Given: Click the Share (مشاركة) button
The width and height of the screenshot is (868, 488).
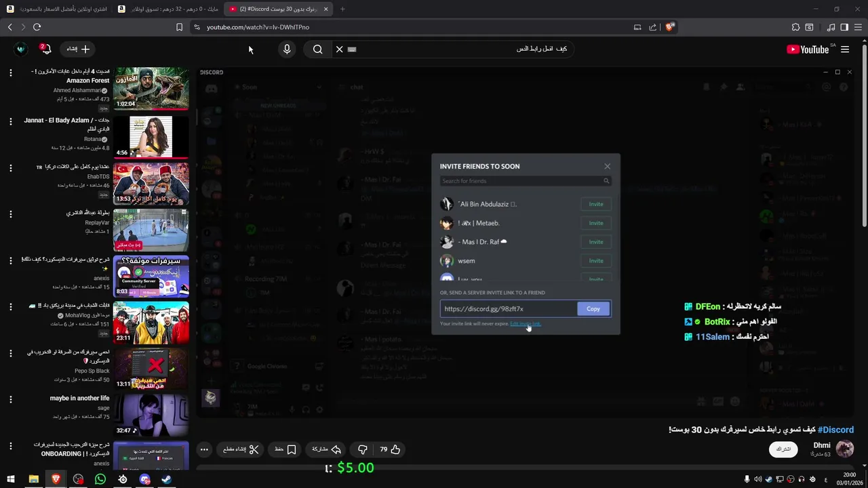Looking at the screenshot, I should [326, 449].
